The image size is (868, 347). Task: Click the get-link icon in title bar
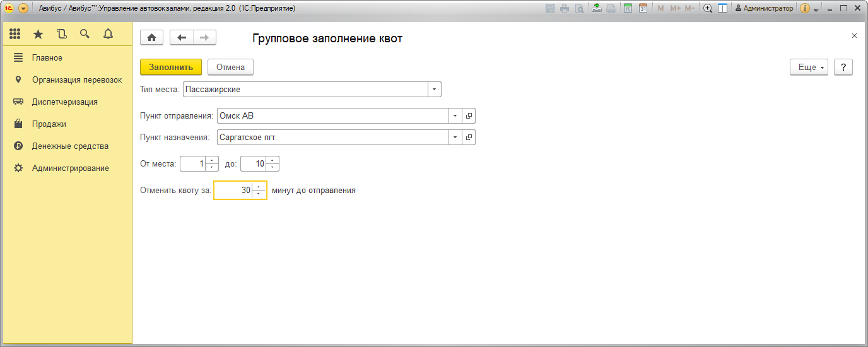point(596,8)
